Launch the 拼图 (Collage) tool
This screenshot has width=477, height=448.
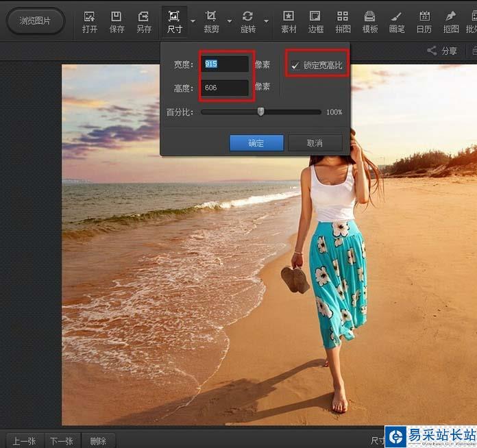click(x=343, y=21)
